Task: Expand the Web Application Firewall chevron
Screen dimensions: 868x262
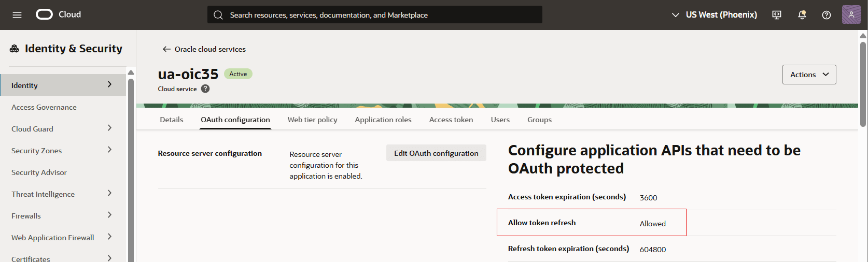Action: click(x=109, y=237)
